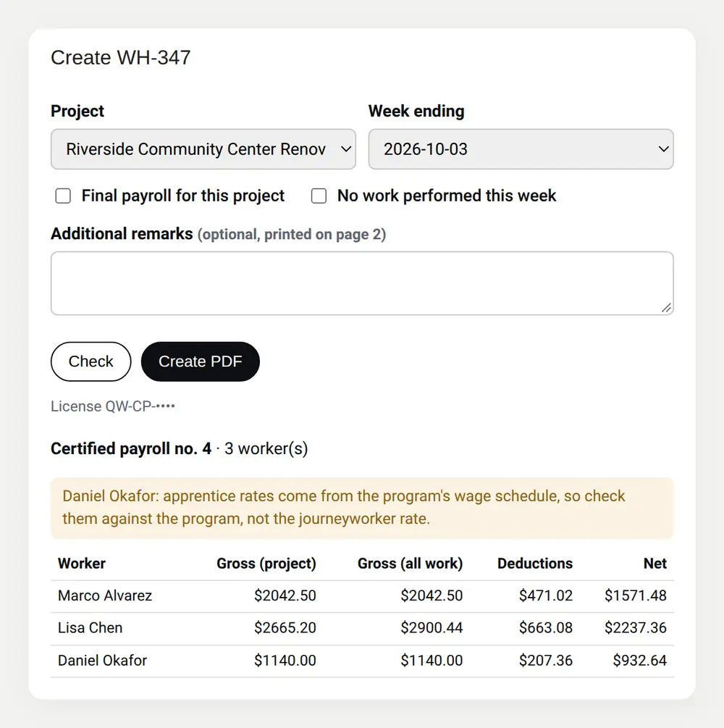Check Final payroll for this project
724x728 pixels.
(x=63, y=196)
